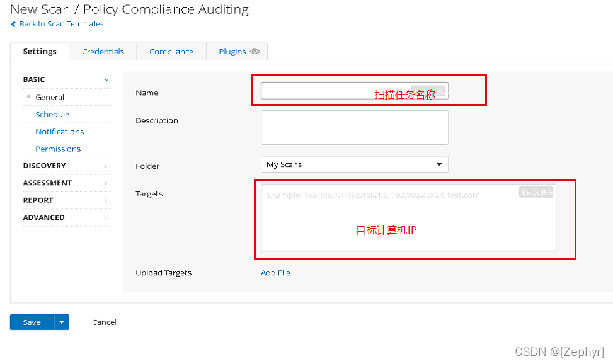Click the Save button
Viewport: 613px width, 364px height.
(x=32, y=322)
